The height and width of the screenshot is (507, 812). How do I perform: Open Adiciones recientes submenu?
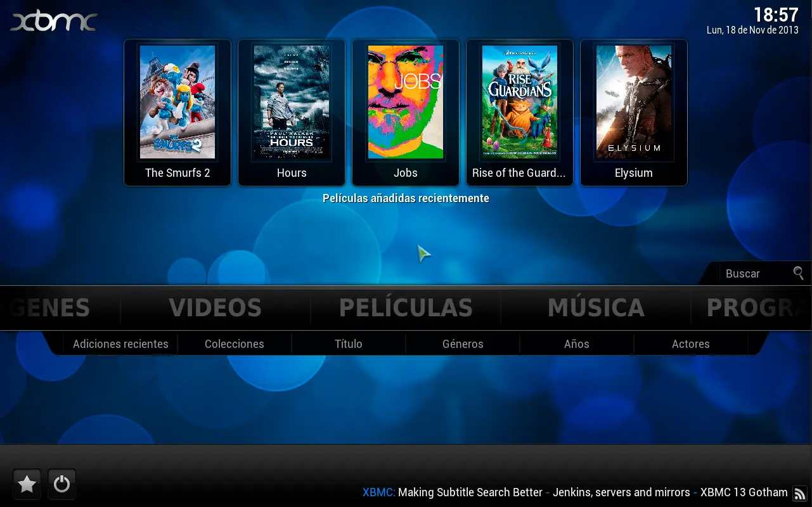click(120, 344)
